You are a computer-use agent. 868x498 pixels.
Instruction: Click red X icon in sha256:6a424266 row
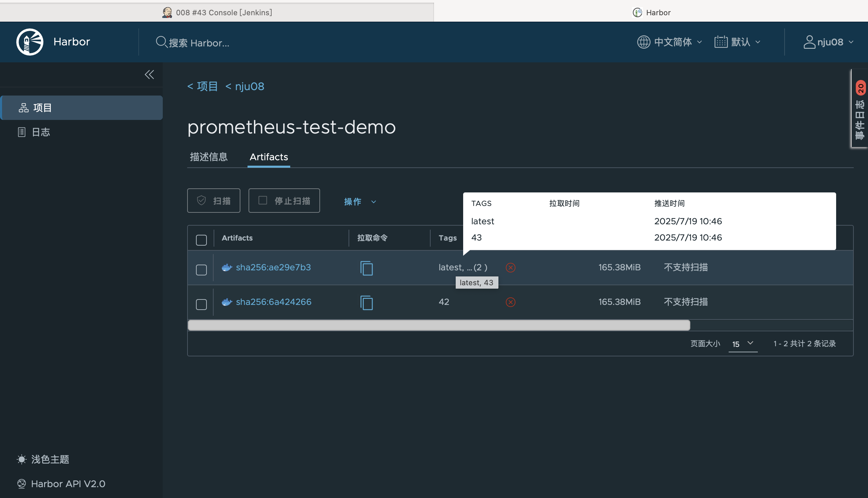tap(510, 302)
